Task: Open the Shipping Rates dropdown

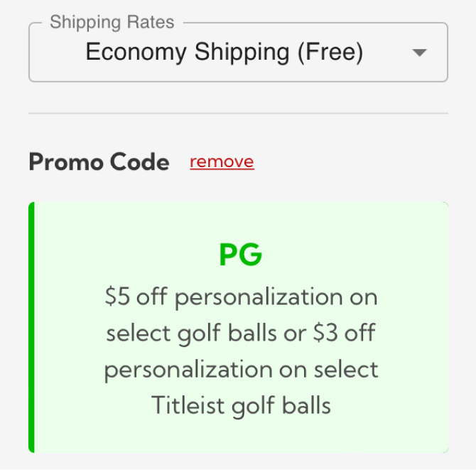Action: (x=238, y=53)
